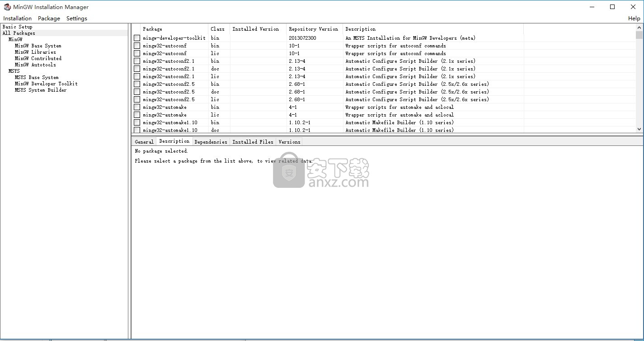Mark the mingw32-autoconf2.1 lic checkbox
Image resolution: width=644 pixels, height=341 pixels.
tap(137, 76)
